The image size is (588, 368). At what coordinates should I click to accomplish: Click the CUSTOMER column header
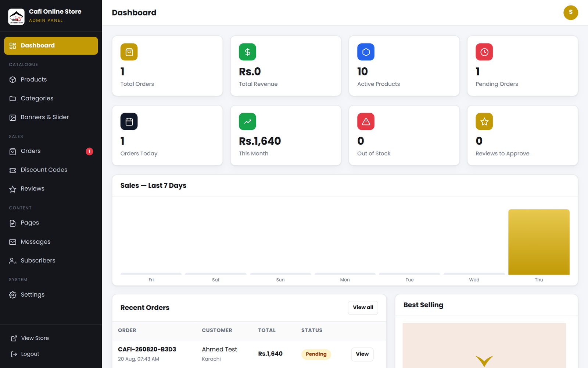point(217,330)
